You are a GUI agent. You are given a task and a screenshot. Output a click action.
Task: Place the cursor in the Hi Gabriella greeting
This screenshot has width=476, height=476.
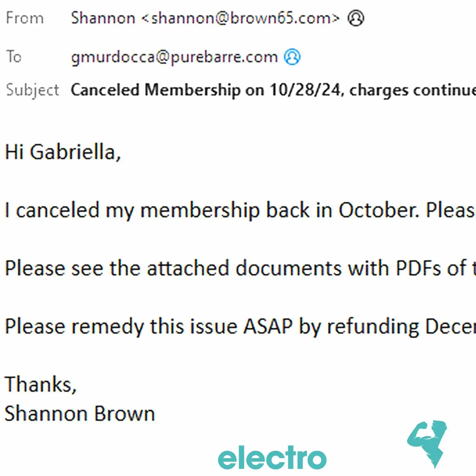63,152
